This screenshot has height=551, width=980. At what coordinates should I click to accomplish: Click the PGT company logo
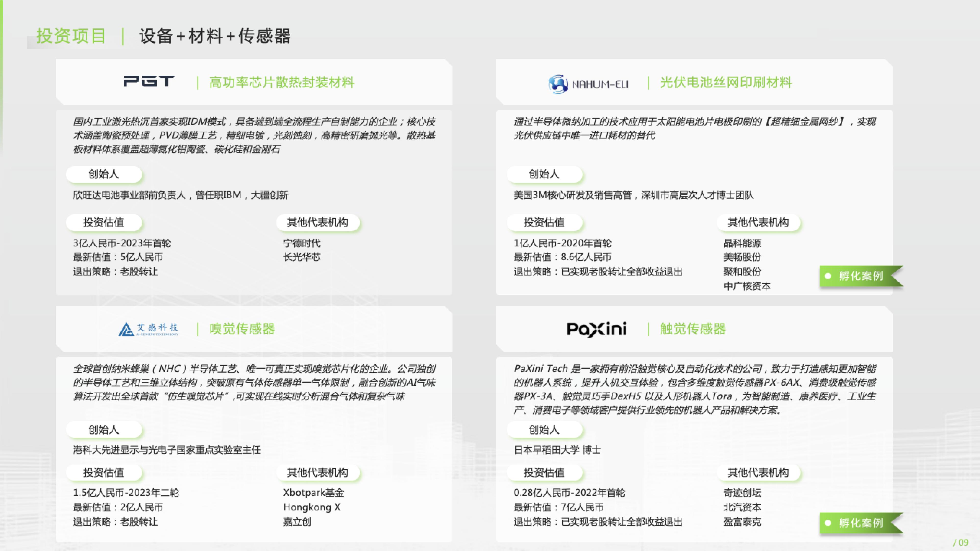(149, 81)
